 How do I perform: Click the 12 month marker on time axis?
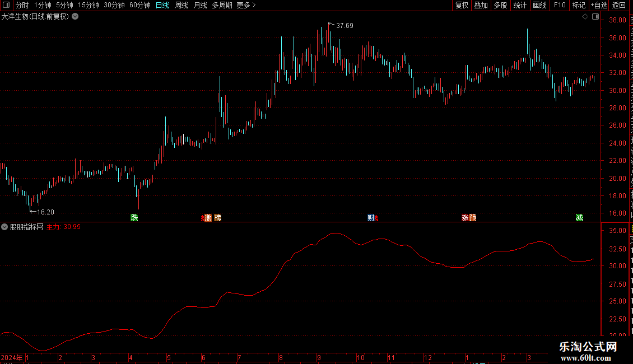tap(428, 357)
